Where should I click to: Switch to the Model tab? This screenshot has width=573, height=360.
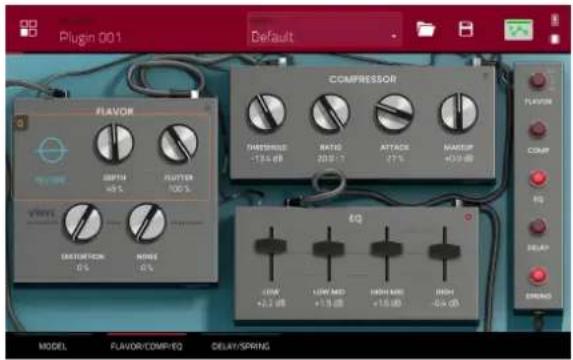click(x=53, y=346)
